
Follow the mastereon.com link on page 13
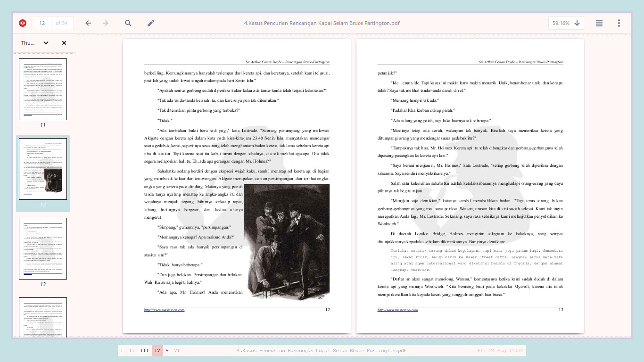coord(397,310)
